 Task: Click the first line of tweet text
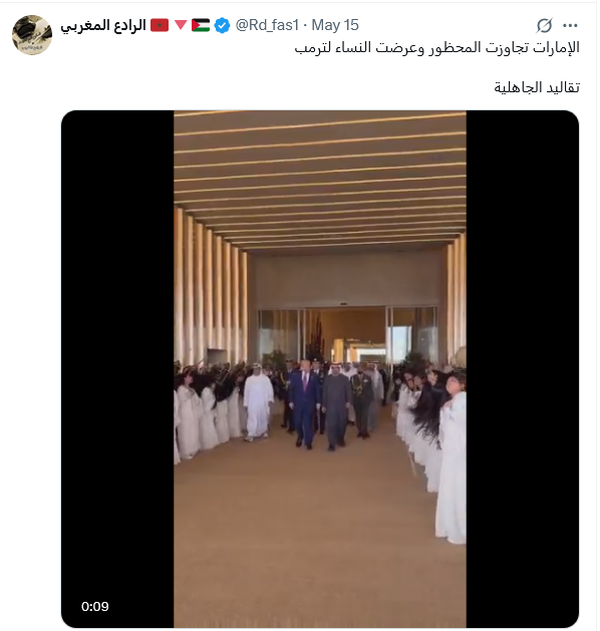tap(437, 48)
